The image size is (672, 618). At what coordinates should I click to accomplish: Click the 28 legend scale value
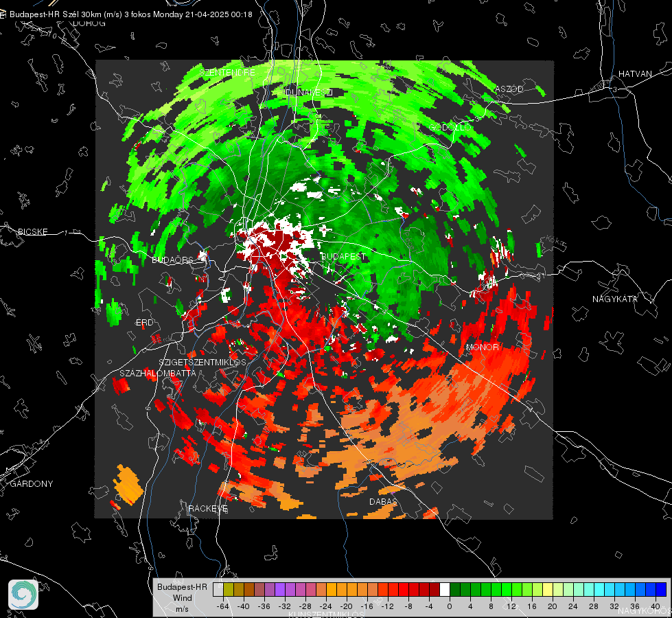[x=594, y=606]
